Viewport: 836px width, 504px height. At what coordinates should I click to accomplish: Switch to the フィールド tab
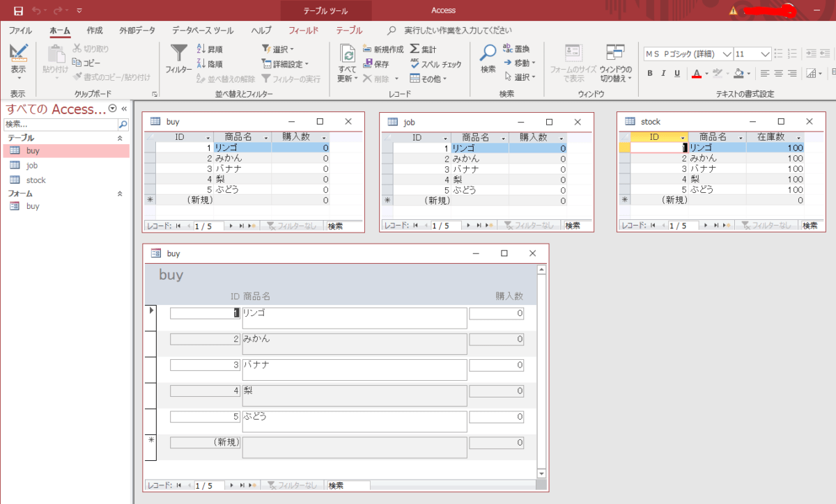coord(303,31)
